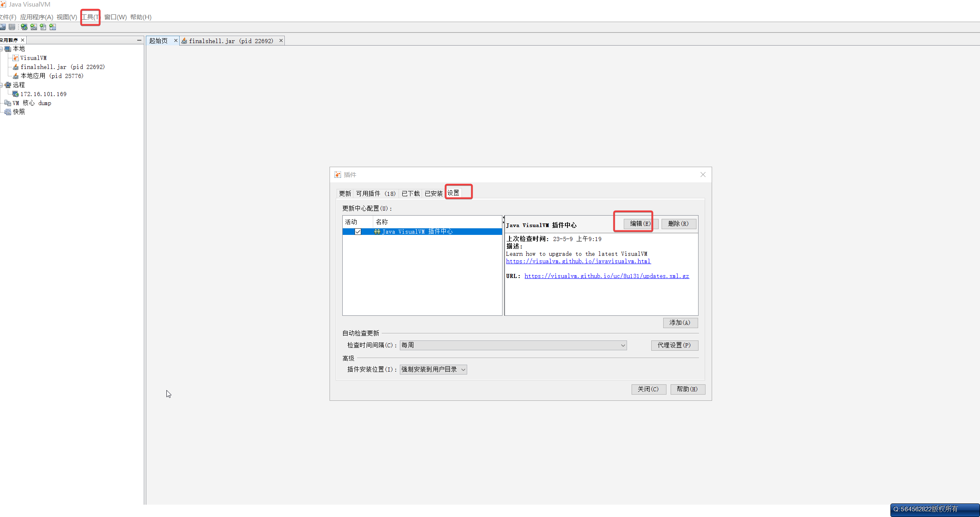Viewport: 980px width, 517px height.
Task: Click 代理设置(P) button
Action: point(674,345)
